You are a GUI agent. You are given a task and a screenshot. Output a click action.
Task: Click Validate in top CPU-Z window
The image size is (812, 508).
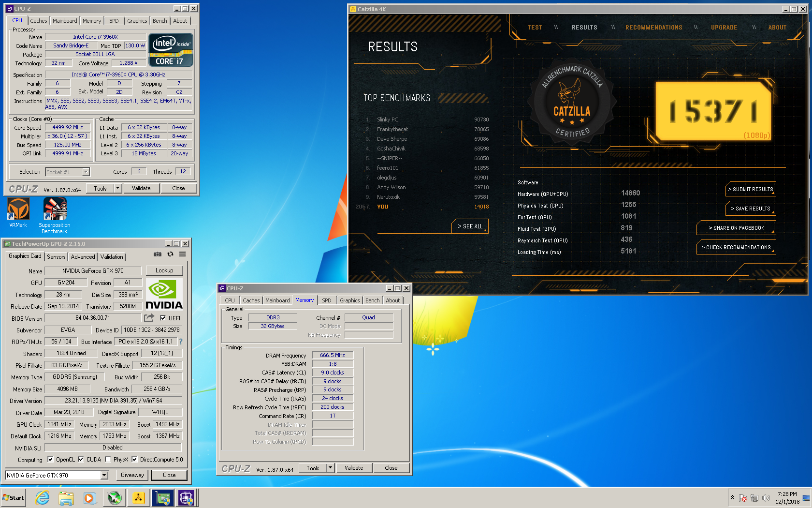point(141,188)
